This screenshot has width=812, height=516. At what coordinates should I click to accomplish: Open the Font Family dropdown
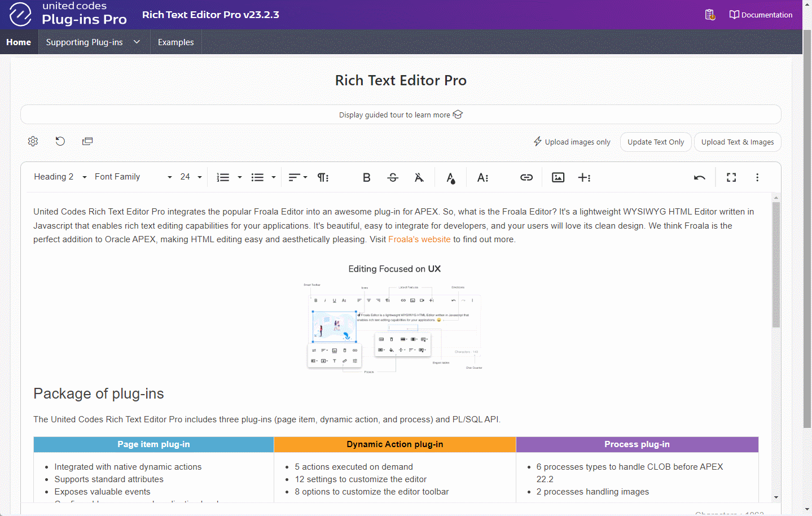[133, 177]
